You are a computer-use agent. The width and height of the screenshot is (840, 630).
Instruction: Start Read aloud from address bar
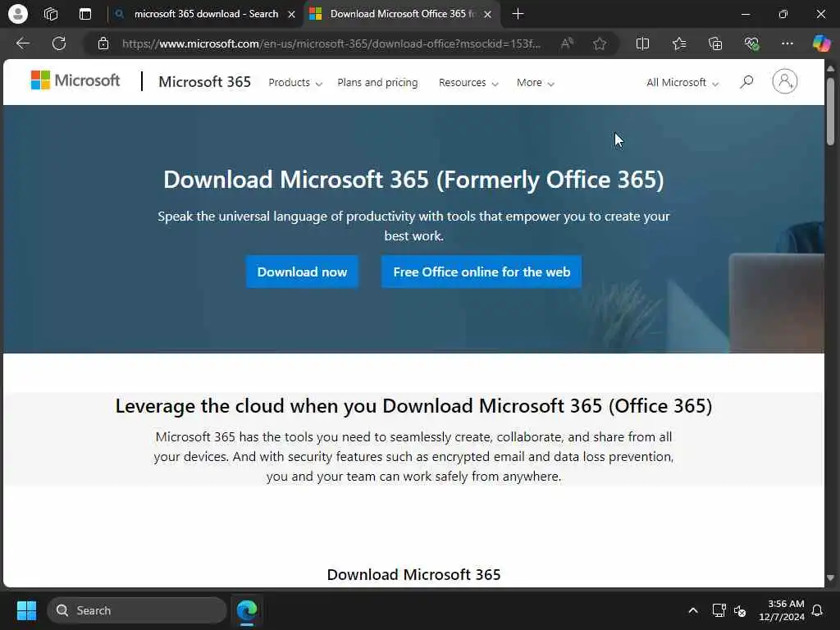click(x=567, y=43)
